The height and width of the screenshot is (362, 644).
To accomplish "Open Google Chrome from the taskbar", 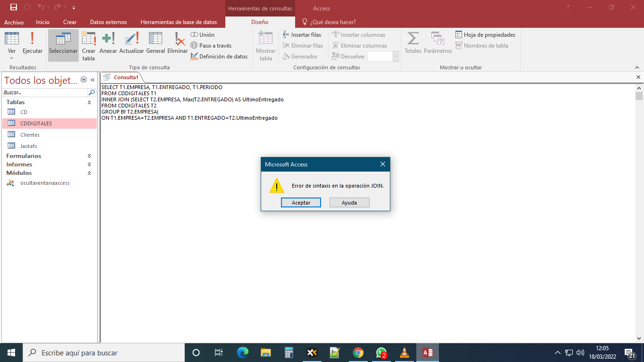I will [x=358, y=353].
